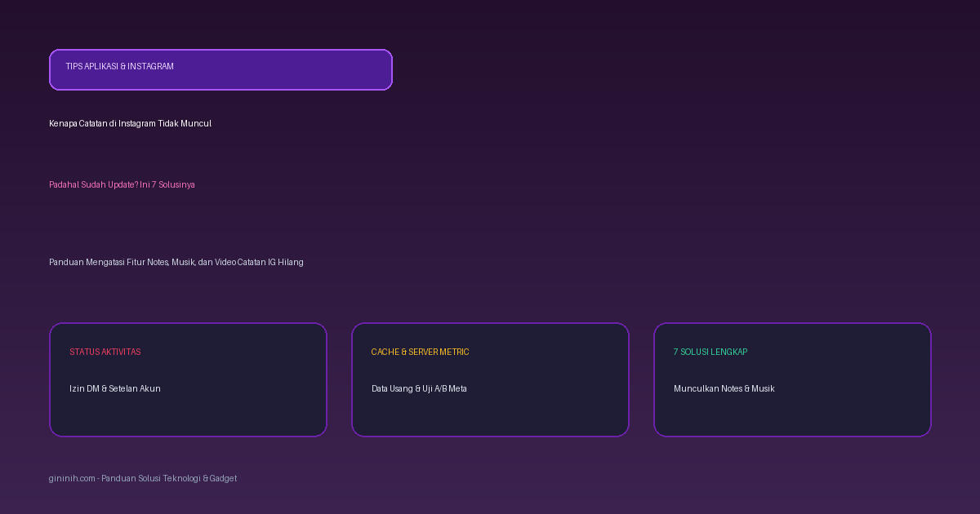Click the word Instagram in the main heading

tap(137, 123)
